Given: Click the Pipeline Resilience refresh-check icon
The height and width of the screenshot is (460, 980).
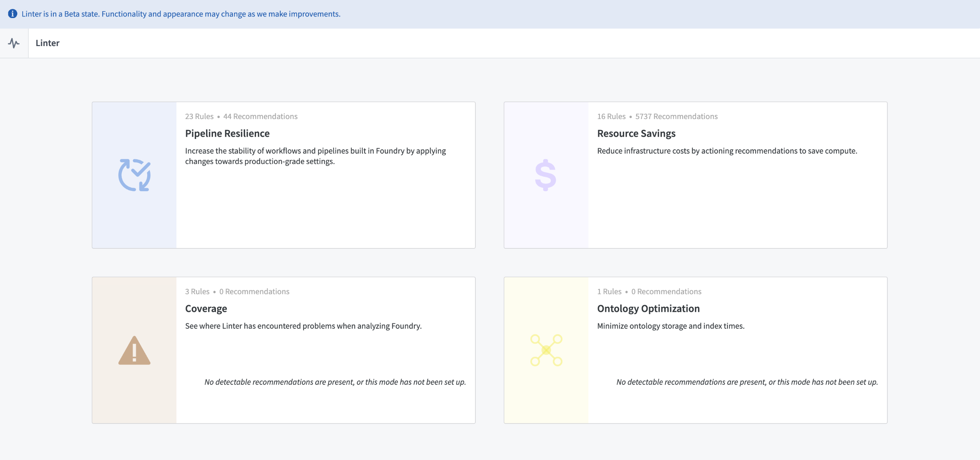Looking at the screenshot, I should coord(134,175).
